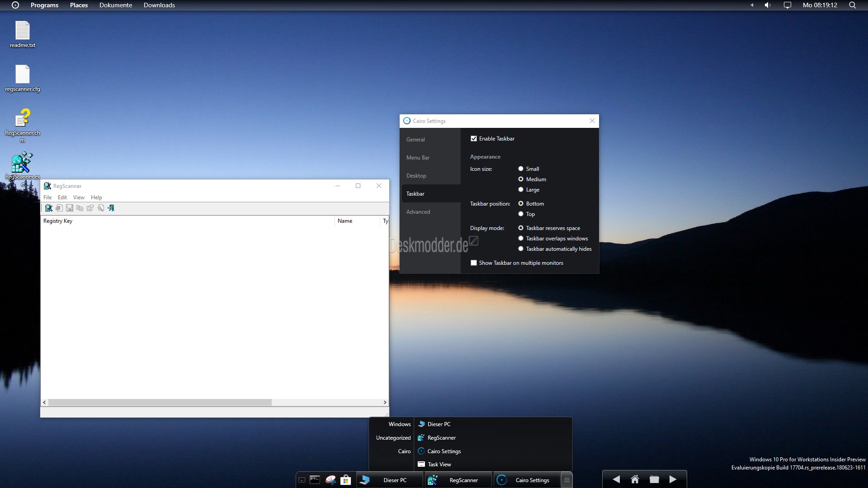The image size is (868, 488).
Task: Open RegScanner File menu
Action: (47, 197)
